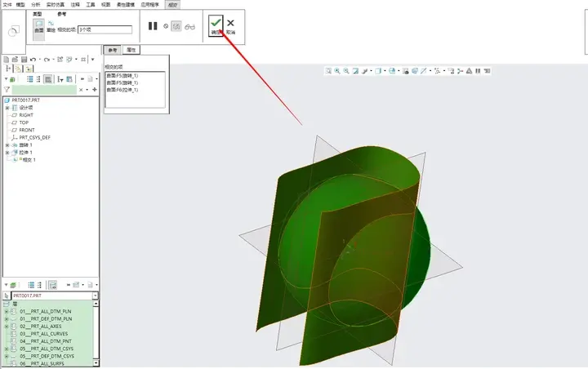The height and width of the screenshot is (369, 588).
Task: Click the model tree filter funnel icon
Action: coord(7,89)
